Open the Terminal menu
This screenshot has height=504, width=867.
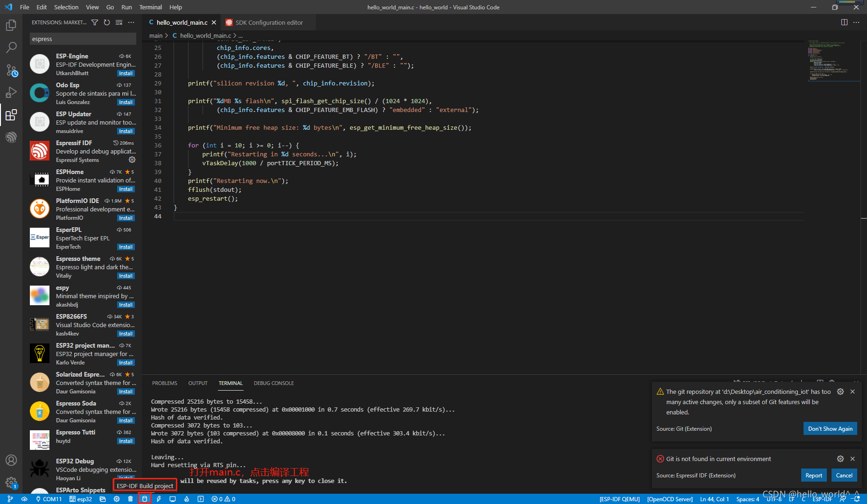tap(151, 7)
